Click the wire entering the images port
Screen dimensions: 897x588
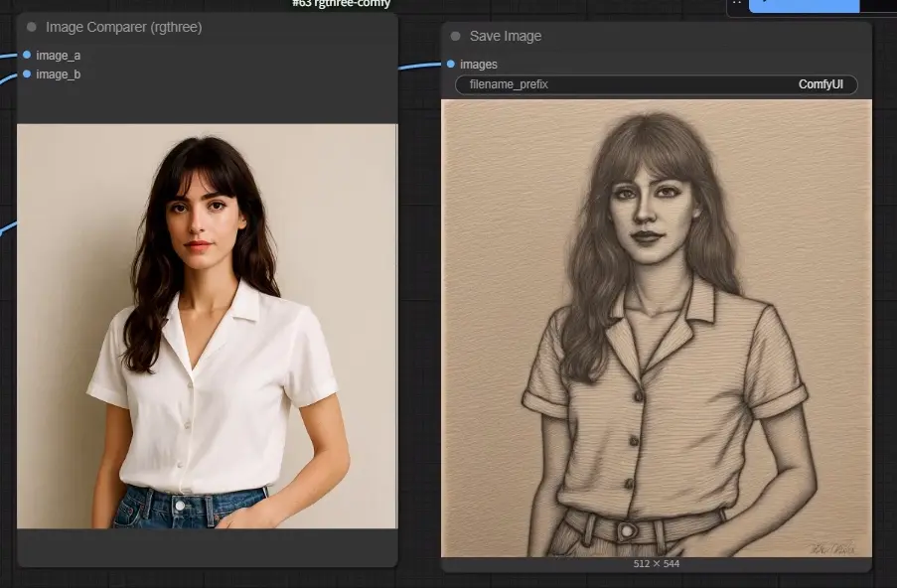coord(419,67)
